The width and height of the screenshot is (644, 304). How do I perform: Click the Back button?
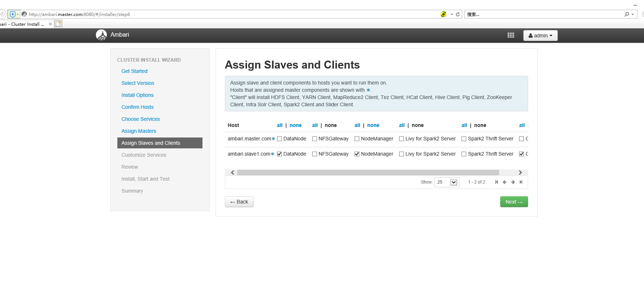pyautogui.click(x=239, y=202)
